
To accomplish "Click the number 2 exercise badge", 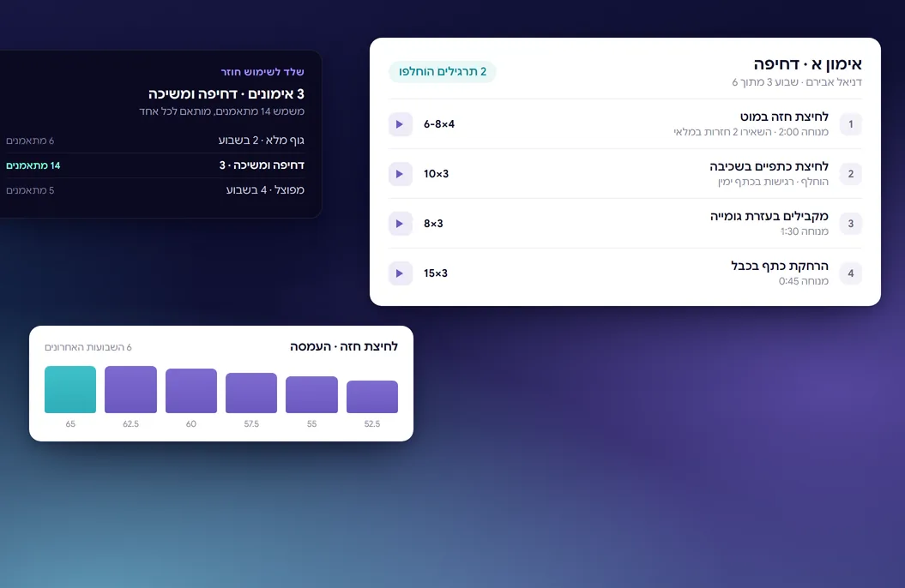I will 850,173.
